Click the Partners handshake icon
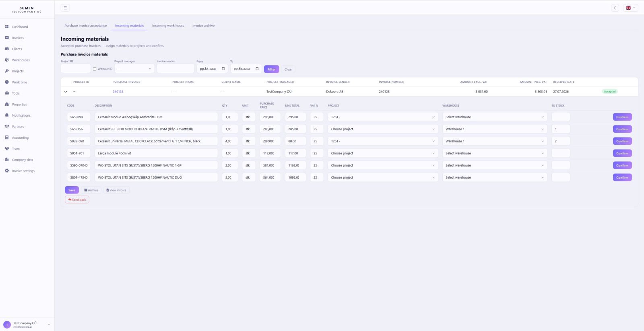The height and width of the screenshot is (331, 644). 7,126
